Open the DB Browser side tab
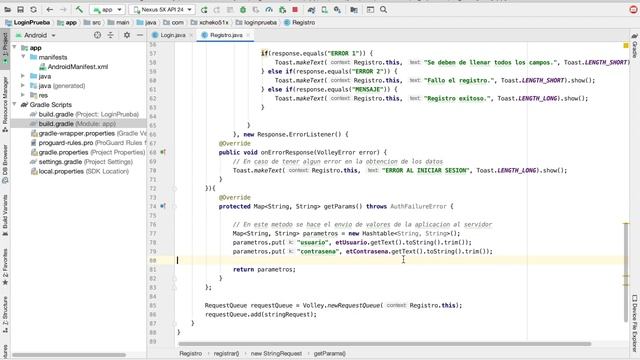 coord(5,164)
